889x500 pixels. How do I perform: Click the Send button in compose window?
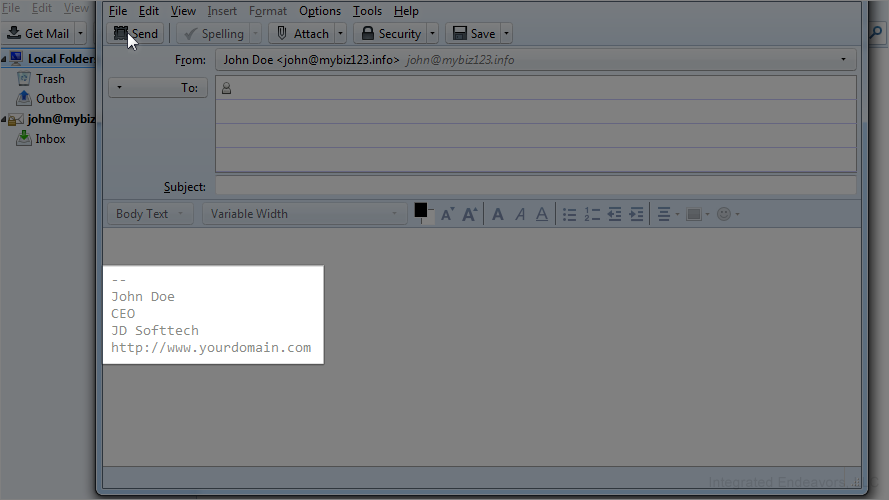(x=136, y=33)
